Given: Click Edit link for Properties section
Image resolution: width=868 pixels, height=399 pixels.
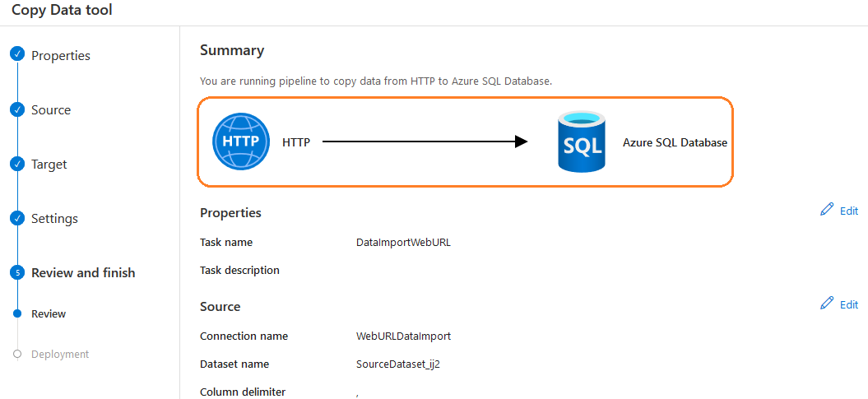Looking at the screenshot, I should [848, 211].
